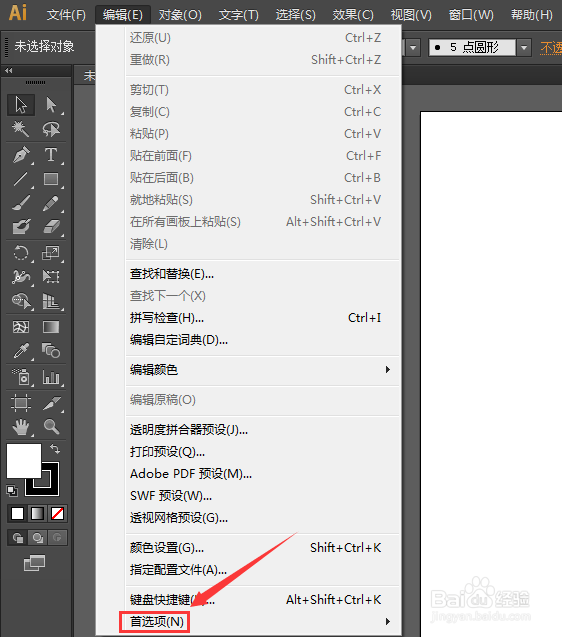This screenshot has width=562, height=637.
Task: Choose 拼写检查(H)... menu entry
Action: (x=263, y=318)
